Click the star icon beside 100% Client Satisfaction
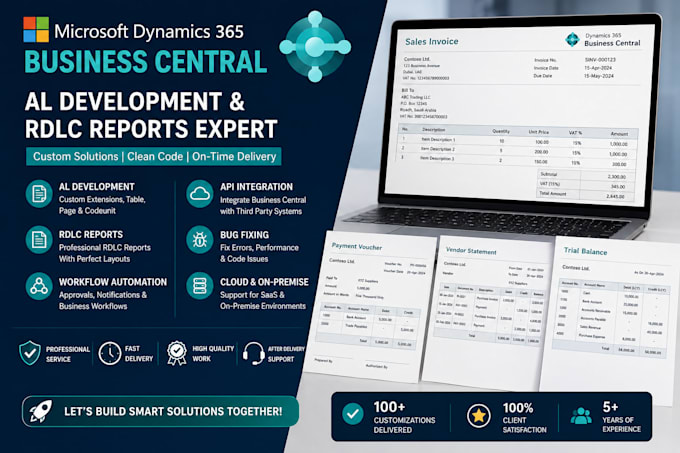The height and width of the screenshot is (453, 680). click(x=479, y=416)
